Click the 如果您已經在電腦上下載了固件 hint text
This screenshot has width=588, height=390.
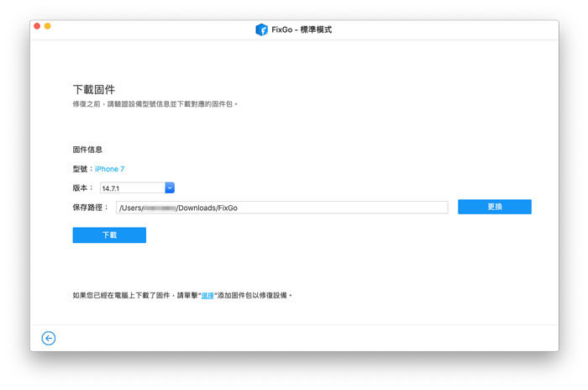click(x=134, y=296)
